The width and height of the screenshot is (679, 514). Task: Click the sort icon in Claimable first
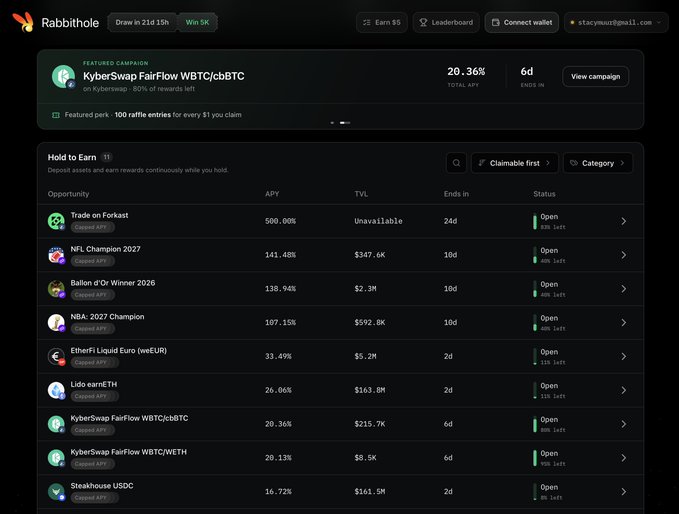coord(482,163)
